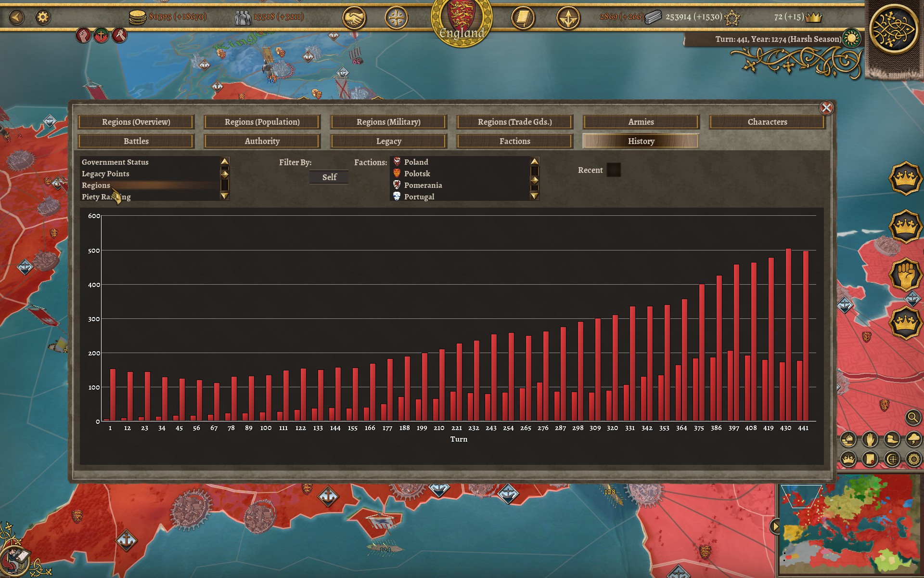
Task: Open the Characters tab
Action: click(x=767, y=122)
